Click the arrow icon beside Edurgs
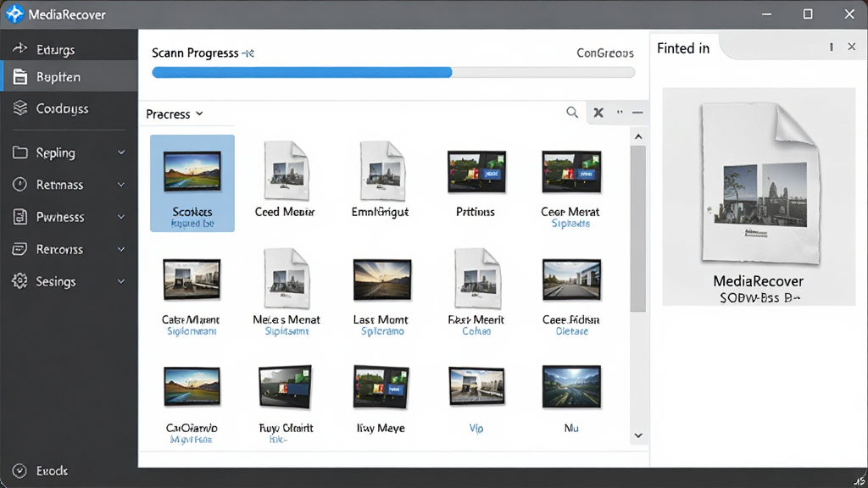Image resolution: width=868 pixels, height=488 pixels. point(20,48)
